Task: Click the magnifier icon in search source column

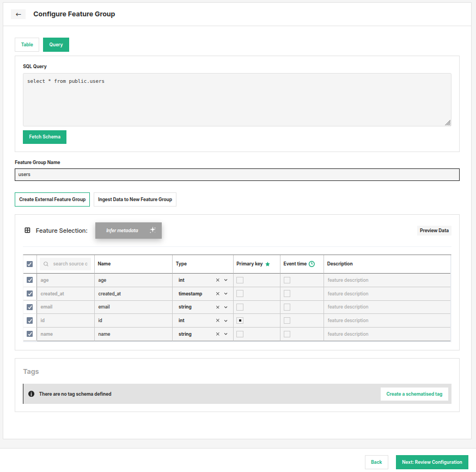Action: click(46, 264)
